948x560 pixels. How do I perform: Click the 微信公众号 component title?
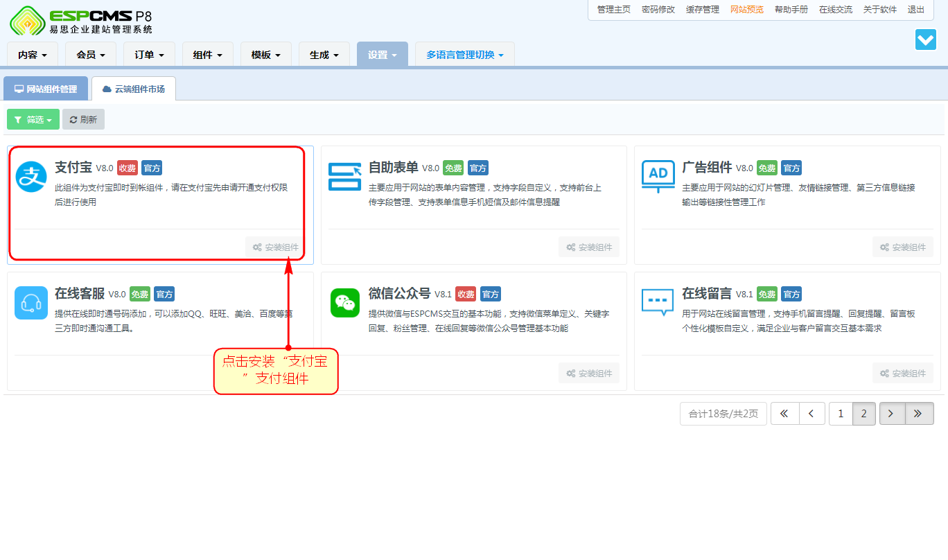[x=399, y=293]
